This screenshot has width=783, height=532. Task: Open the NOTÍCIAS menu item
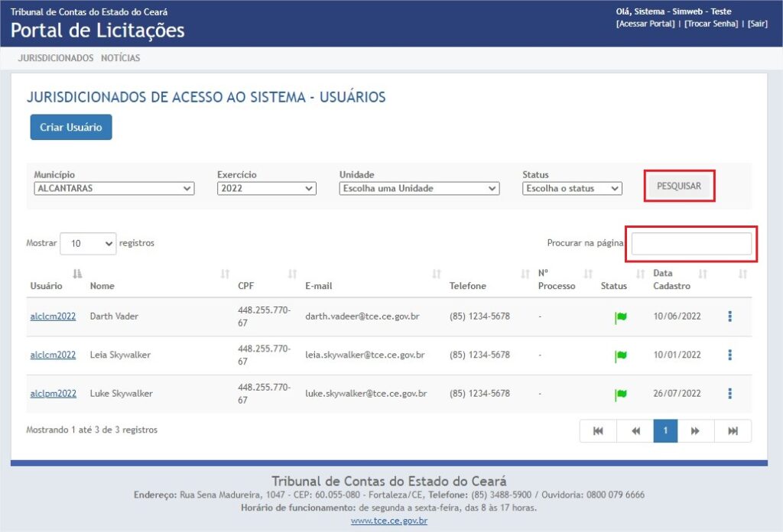pyautogui.click(x=121, y=58)
